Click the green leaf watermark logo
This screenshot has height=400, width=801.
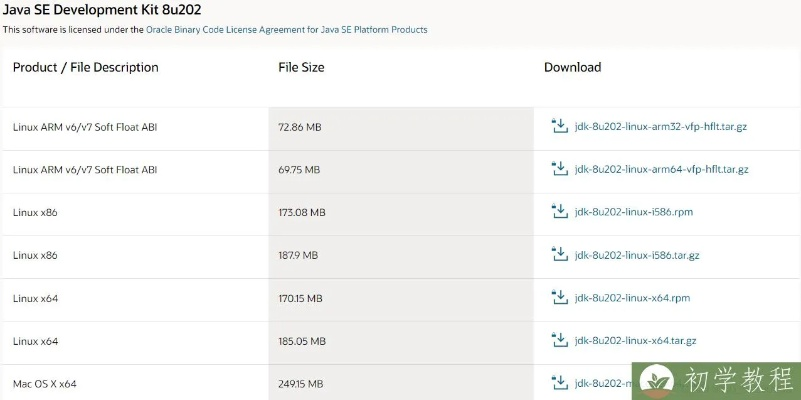click(658, 380)
